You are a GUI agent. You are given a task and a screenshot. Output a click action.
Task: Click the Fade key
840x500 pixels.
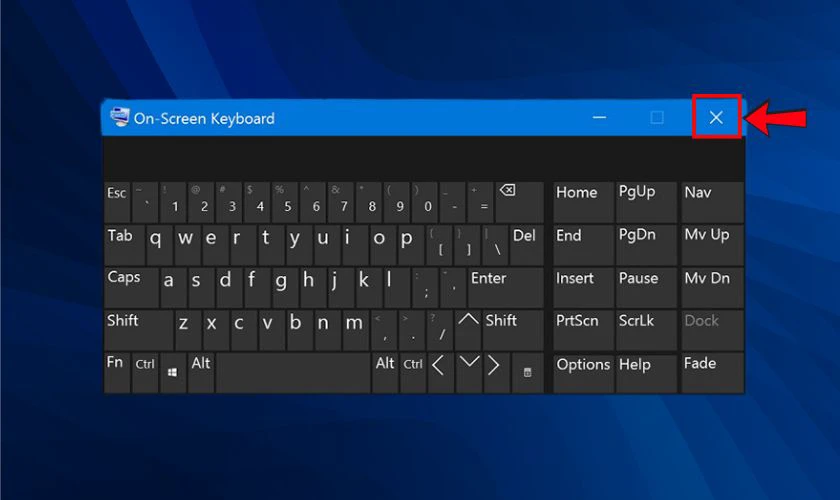712,372
